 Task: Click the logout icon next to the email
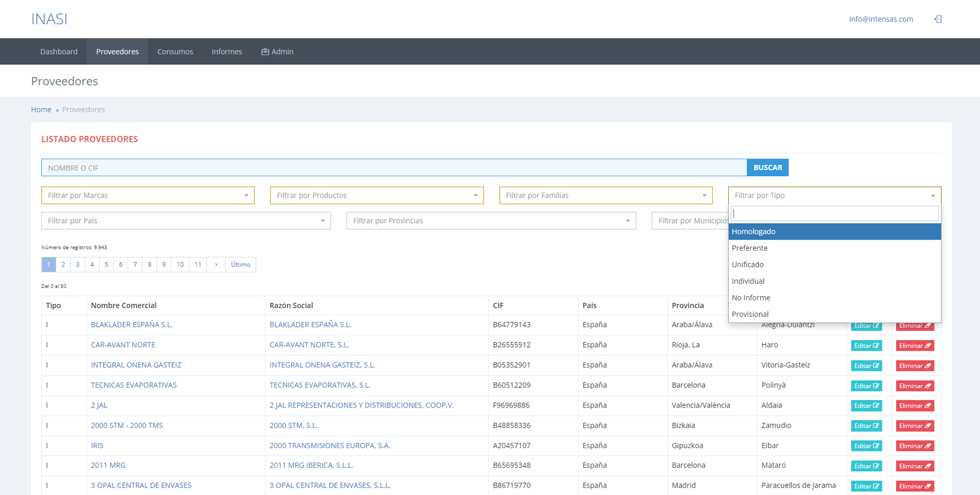point(938,19)
